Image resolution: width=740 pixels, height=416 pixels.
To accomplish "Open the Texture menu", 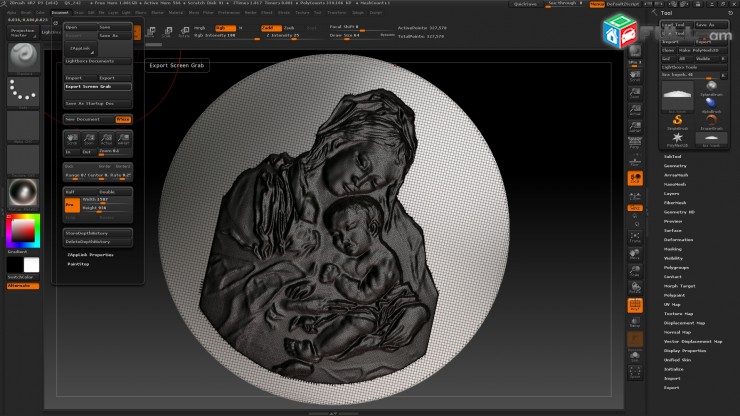I will [x=302, y=13].
